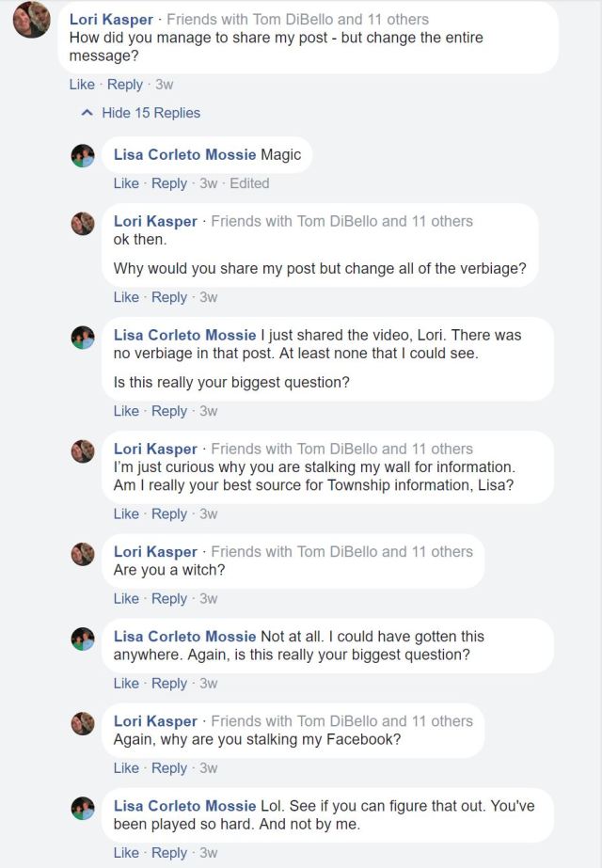Reply to the "You've been played so hard" comment
Image resolution: width=602 pixels, height=868 pixels.
point(169,853)
